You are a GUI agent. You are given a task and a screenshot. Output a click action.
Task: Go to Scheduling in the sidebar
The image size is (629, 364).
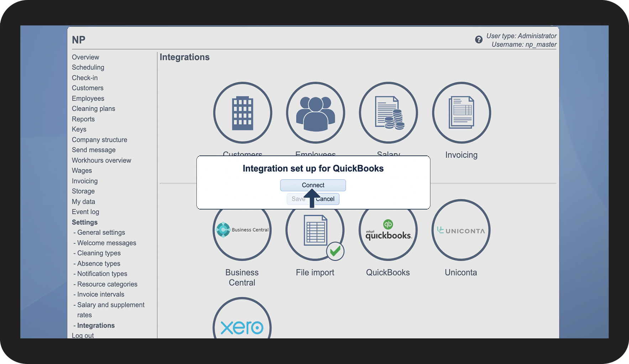coord(88,68)
